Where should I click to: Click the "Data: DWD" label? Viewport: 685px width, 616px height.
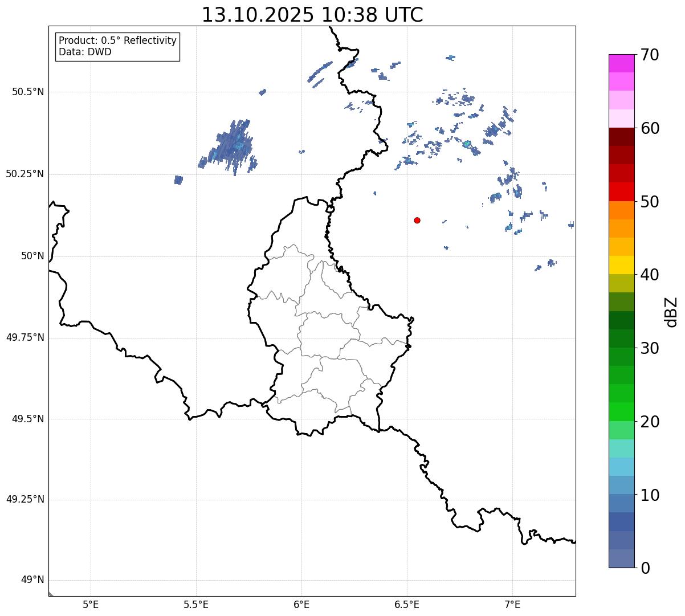85,52
